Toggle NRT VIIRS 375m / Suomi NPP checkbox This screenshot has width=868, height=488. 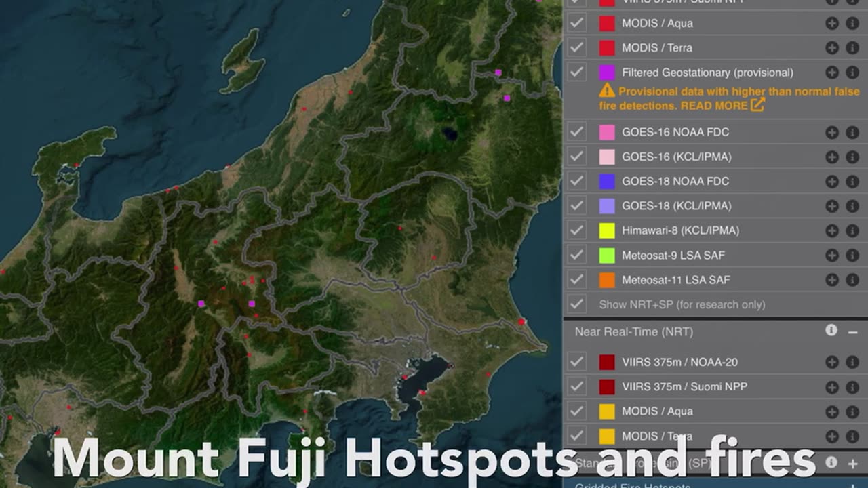(576, 387)
